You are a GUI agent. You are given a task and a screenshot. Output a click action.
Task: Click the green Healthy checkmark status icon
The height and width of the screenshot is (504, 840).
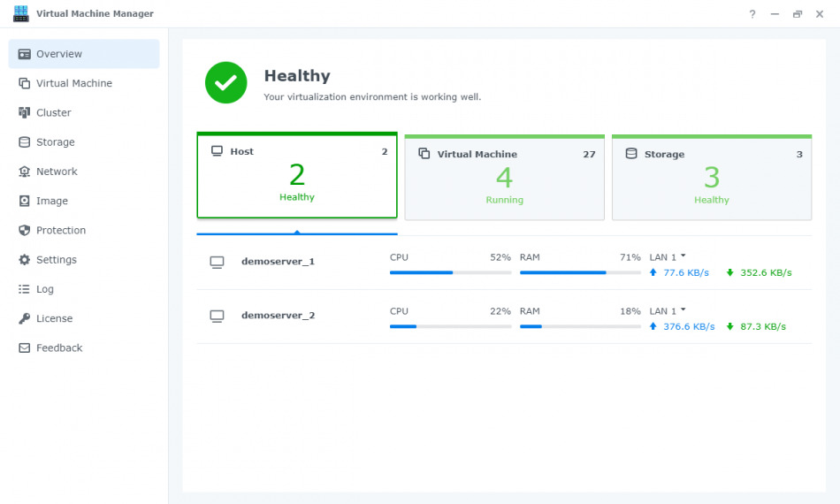(x=225, y=82)
